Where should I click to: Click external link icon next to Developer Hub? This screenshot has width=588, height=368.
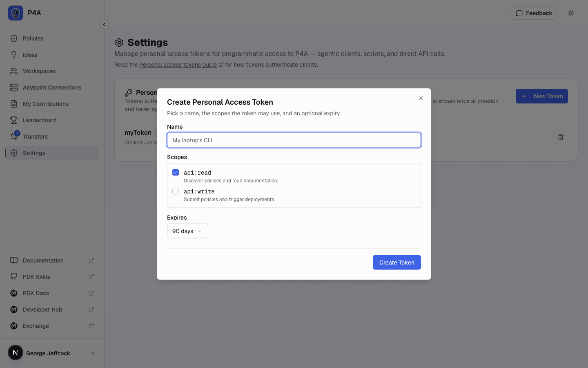pos(91,310)
